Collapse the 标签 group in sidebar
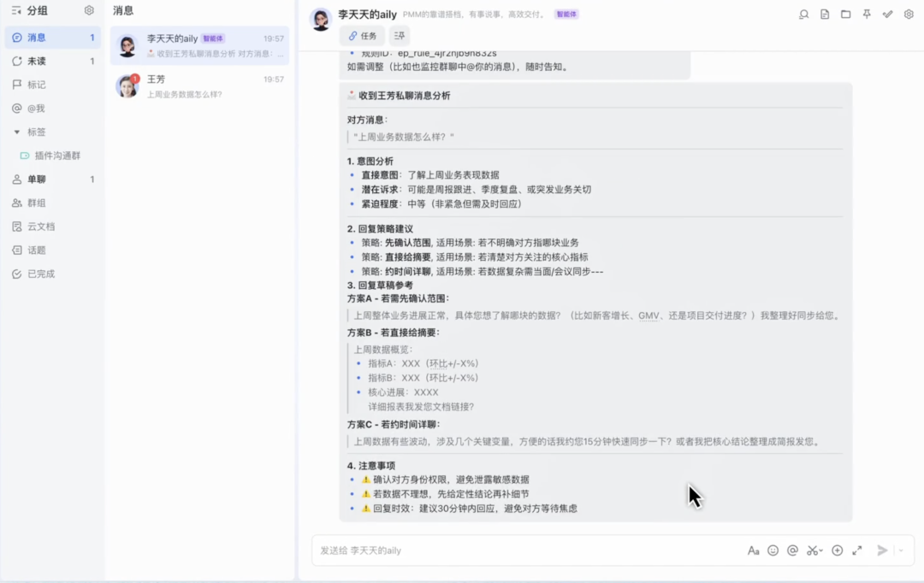 click(17, 132)
